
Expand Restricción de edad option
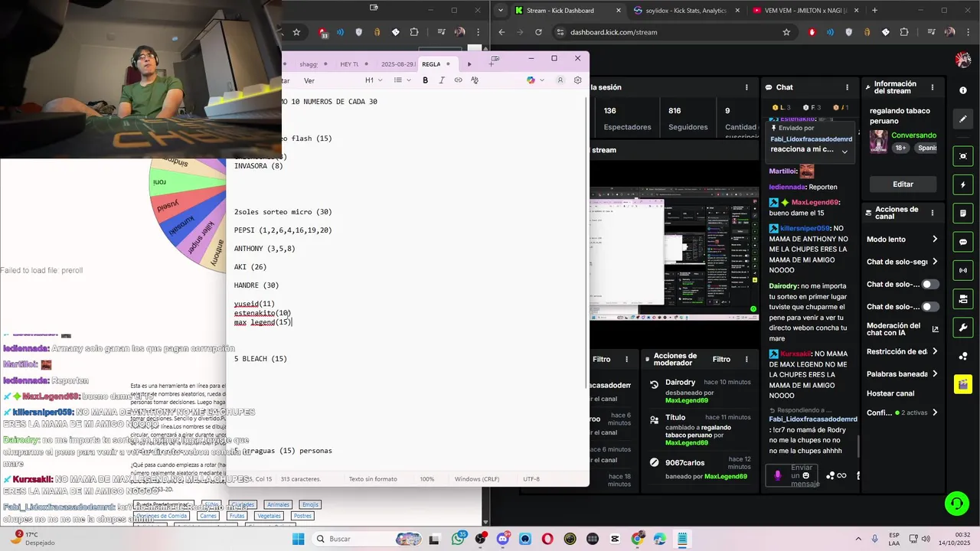click(934, 351)
